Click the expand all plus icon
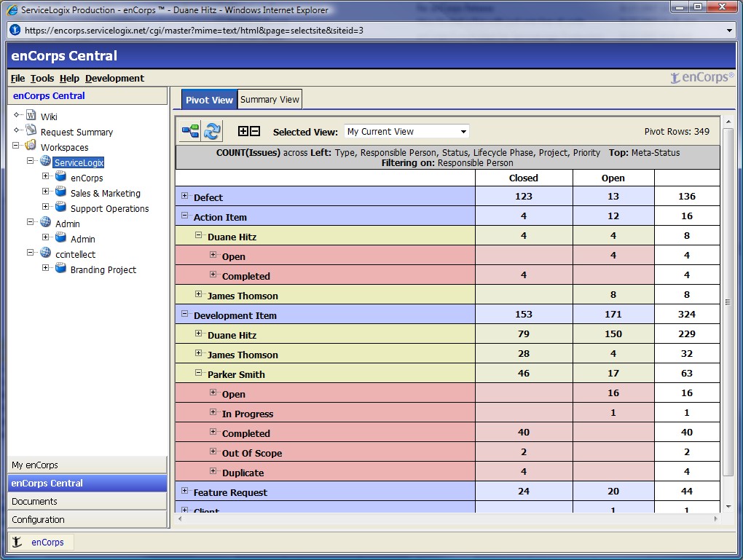This screenshot has height=560, width=743. point(243,131)
